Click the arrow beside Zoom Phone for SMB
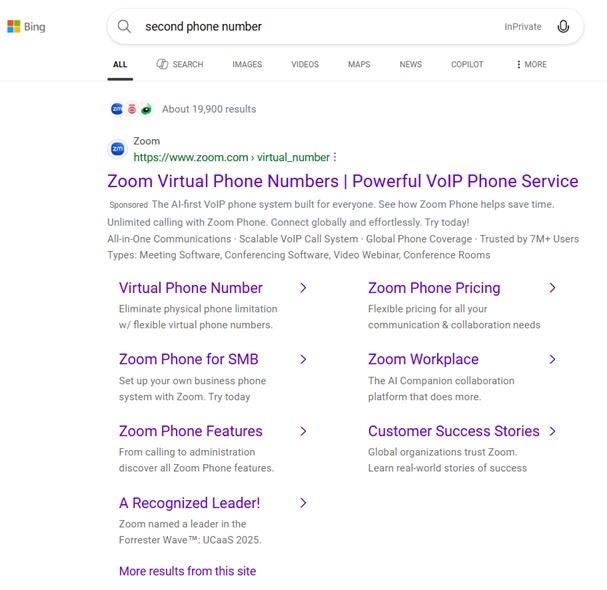607x590 pixels. [303, 359]
